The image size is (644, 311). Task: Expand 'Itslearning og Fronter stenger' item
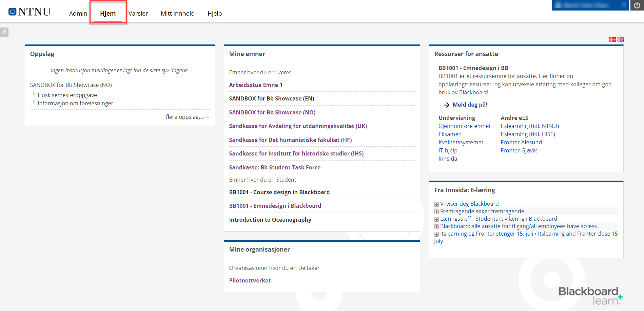pos(436,234)
